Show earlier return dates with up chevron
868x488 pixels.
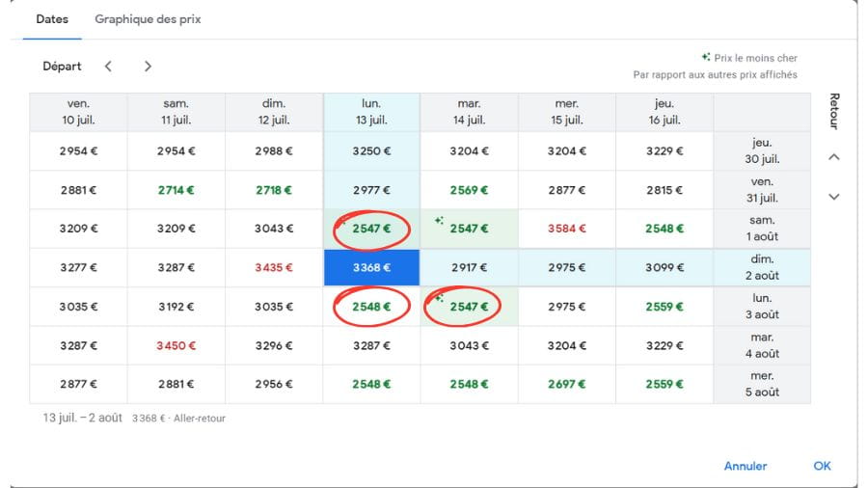pos(833,157)
